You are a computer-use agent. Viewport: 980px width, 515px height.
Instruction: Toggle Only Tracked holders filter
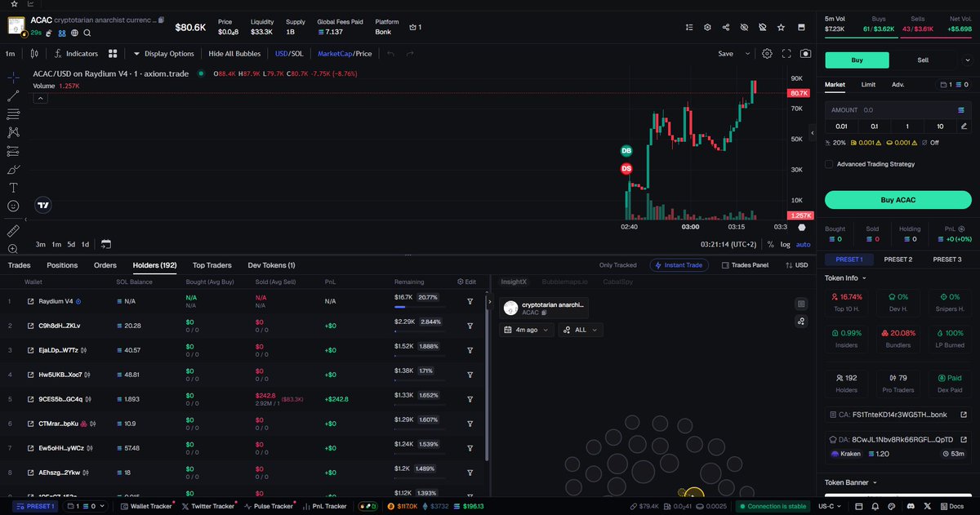coord(617,265)
